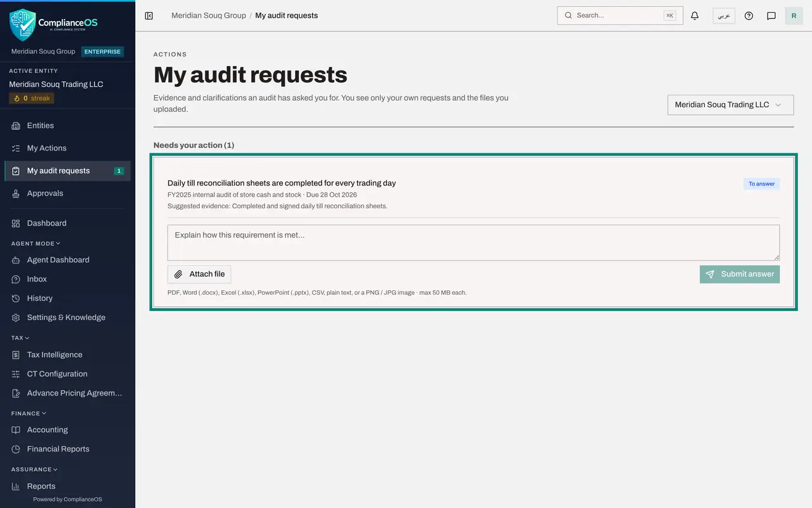The image size is (812, 508).
Task: Click the Inbox icon in sidebar
Action: click(16, 279)
